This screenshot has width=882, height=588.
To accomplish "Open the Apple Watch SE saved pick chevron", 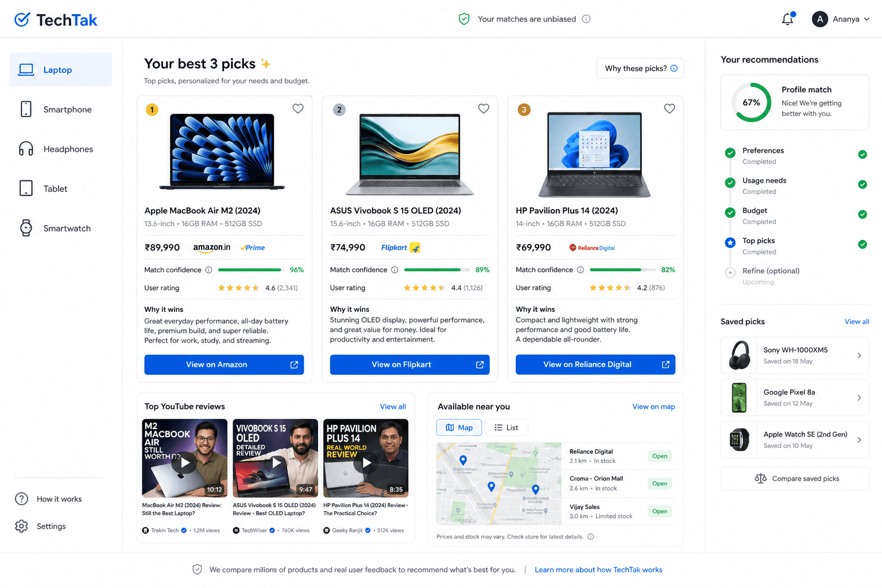I will 859,440.
